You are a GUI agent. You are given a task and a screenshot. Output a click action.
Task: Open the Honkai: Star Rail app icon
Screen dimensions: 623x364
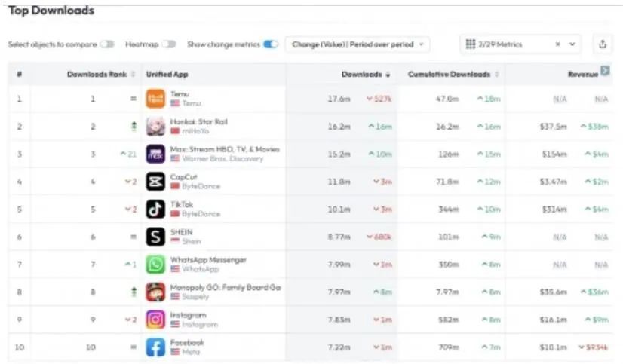pos(155,127)
